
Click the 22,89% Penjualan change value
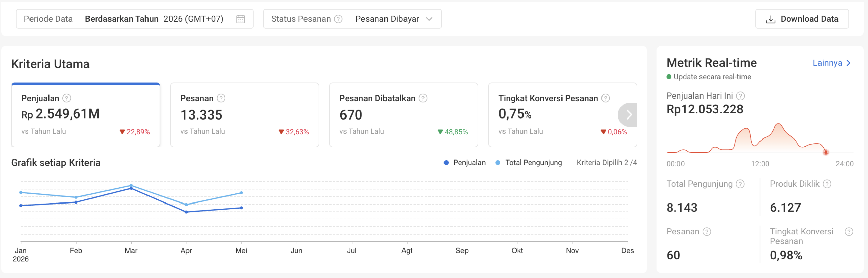coord(138,132)
